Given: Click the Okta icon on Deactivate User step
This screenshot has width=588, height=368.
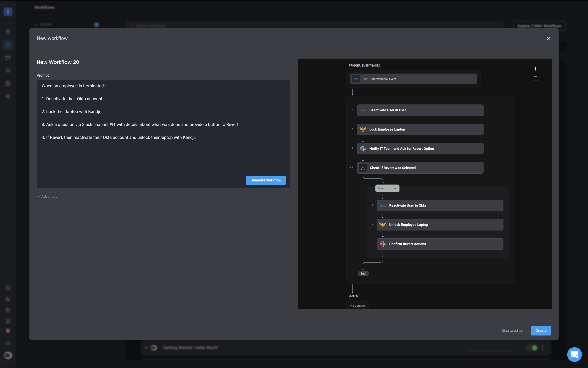Looking at the screenshot, I should (363, 110).
